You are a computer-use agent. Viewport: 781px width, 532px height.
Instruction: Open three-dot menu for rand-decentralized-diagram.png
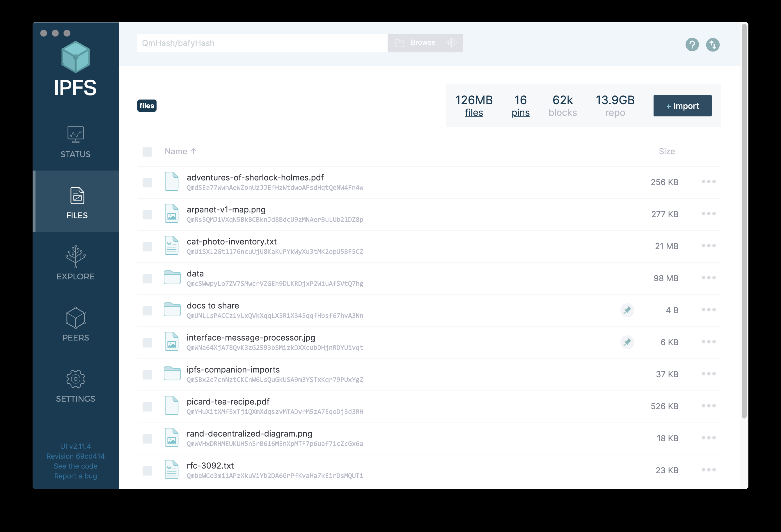[709, 438]
